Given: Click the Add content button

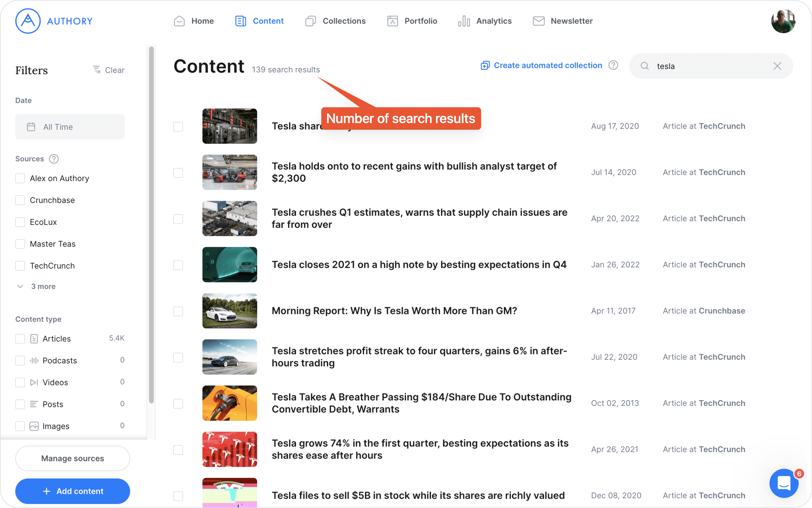Looking at the screenshot, I should [x=73, y=491].
